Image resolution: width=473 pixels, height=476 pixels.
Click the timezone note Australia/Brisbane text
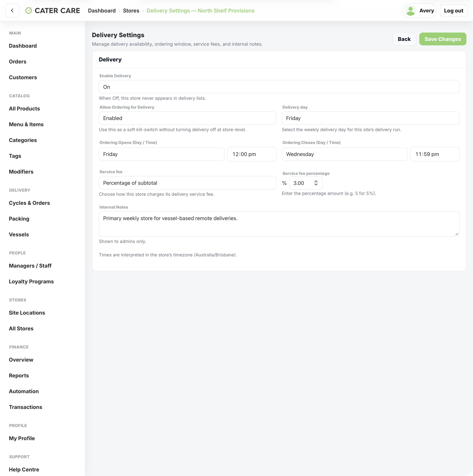tap(168, 255)
